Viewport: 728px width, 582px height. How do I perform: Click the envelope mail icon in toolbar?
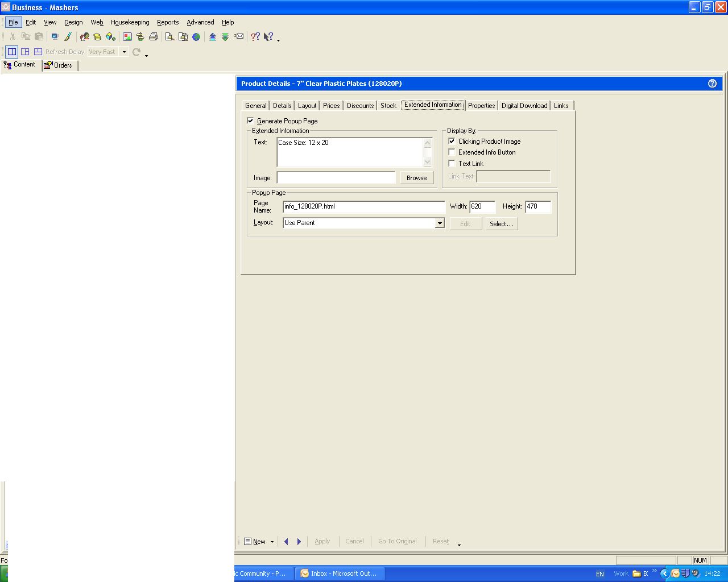(239, 36)
